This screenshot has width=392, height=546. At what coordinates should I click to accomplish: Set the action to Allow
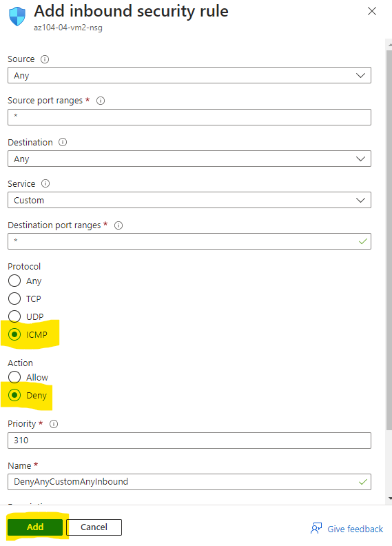click(14, 377)
